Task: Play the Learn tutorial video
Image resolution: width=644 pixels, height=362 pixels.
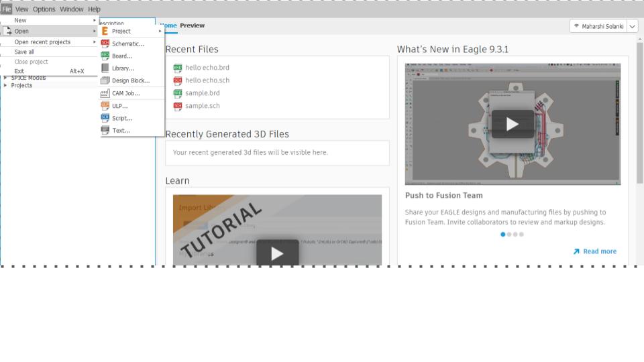Action: tap(277, 253)
